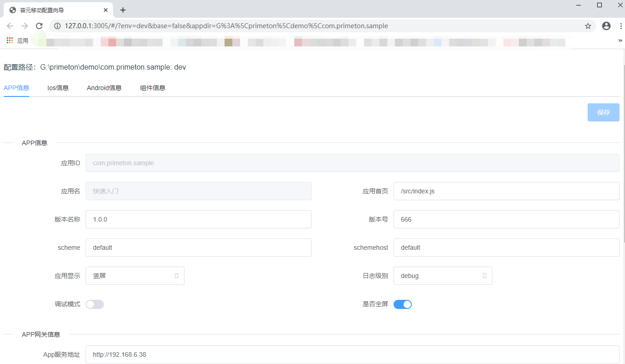The width and height of the screenshot is (625, 364).
Task: Disable the 是否全屏 switch
Action: click(x=403, y=304)
